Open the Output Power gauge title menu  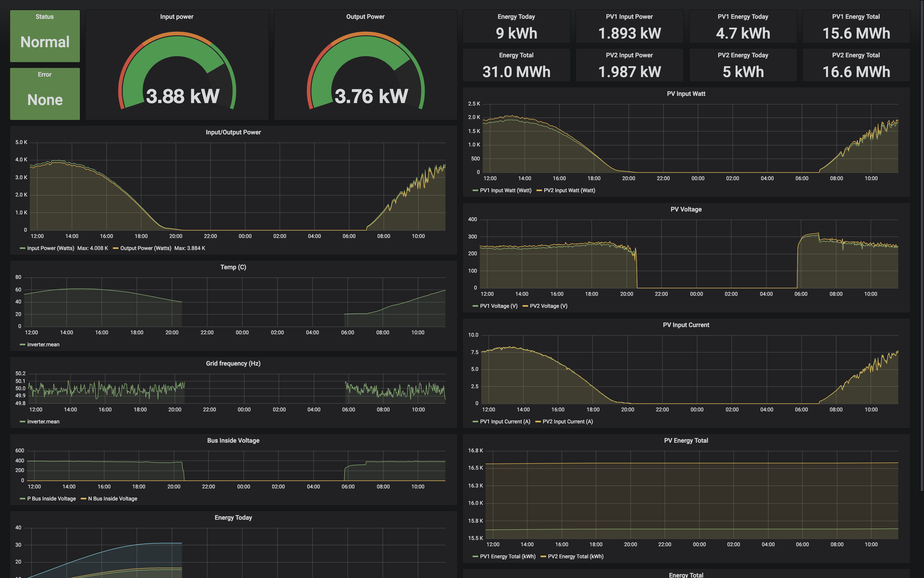coord(366,17)
